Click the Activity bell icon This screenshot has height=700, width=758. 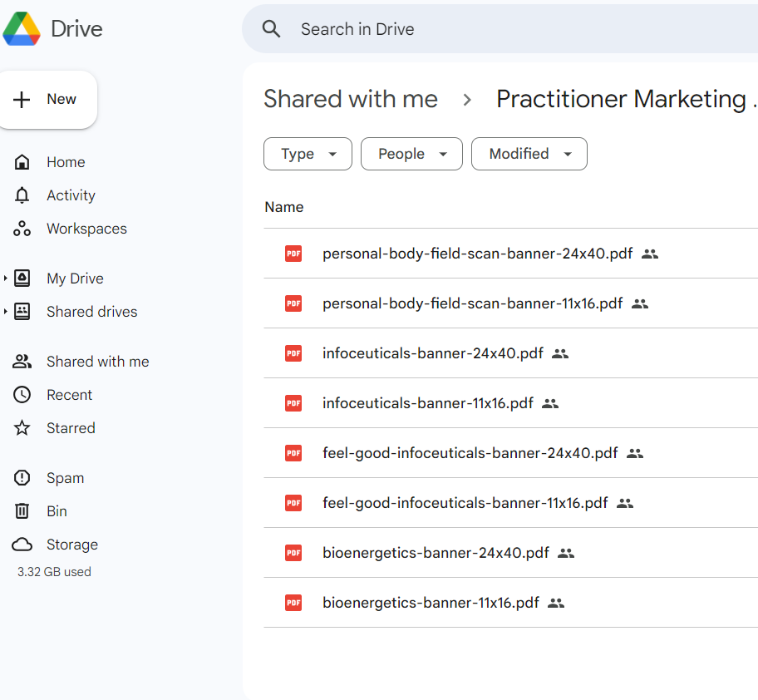click(x=22, y=195)
